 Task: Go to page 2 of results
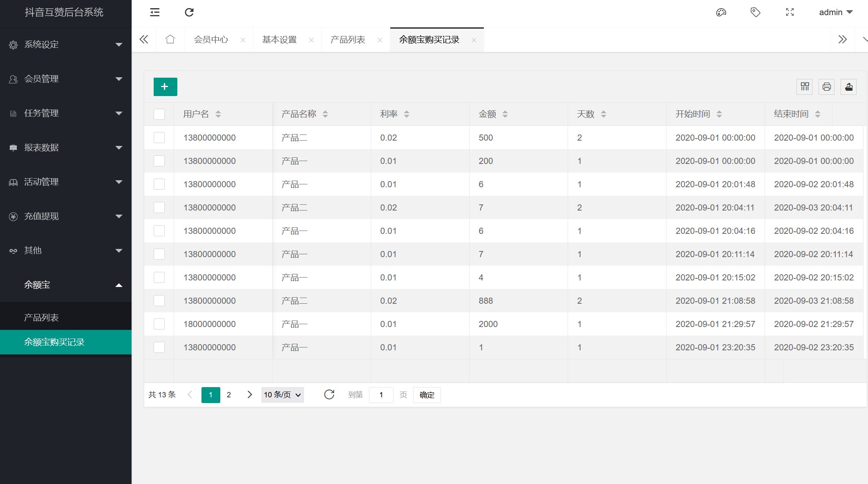(x=229, y=394)
